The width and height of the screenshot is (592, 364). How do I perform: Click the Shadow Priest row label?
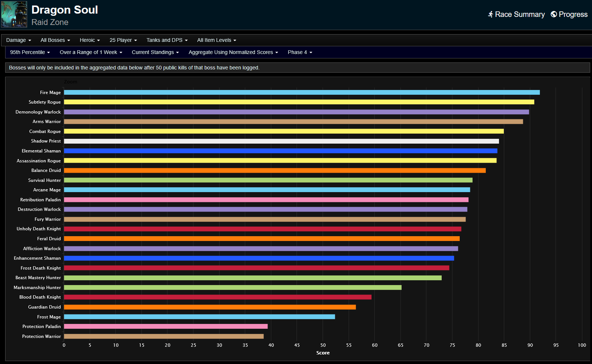coord(46,141)
